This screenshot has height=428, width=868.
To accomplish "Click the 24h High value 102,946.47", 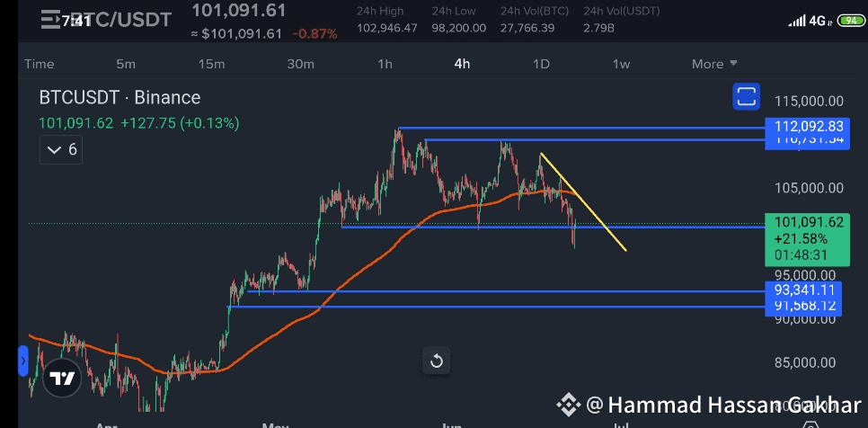I will click(x=387, y=28).
